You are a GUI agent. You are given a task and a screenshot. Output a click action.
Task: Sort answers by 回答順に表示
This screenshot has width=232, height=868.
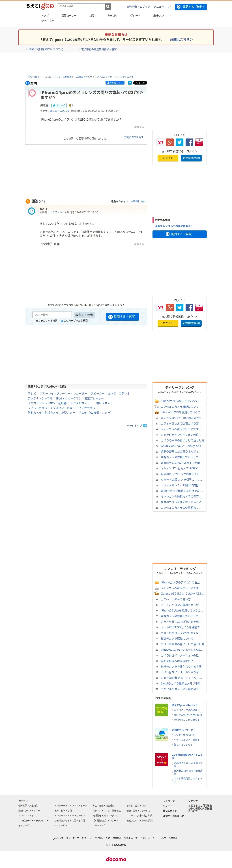[138, 201]
